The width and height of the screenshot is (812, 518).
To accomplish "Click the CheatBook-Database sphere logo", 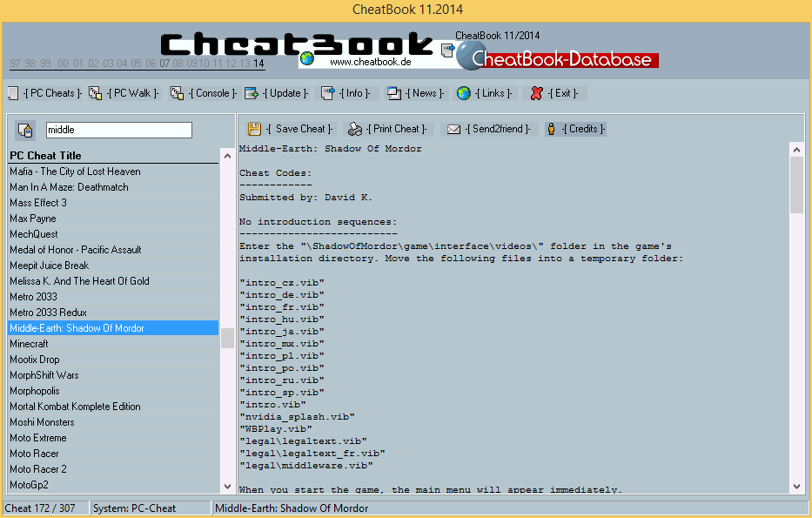I will point(471,56).
